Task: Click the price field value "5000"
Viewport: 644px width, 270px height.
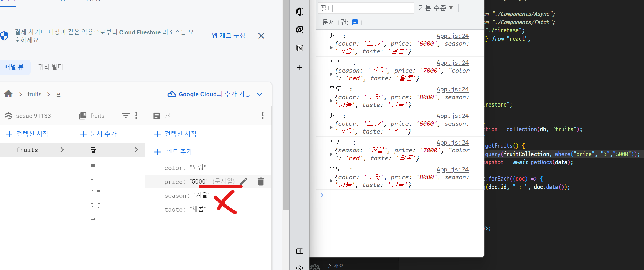Action: tap(198, 182)
